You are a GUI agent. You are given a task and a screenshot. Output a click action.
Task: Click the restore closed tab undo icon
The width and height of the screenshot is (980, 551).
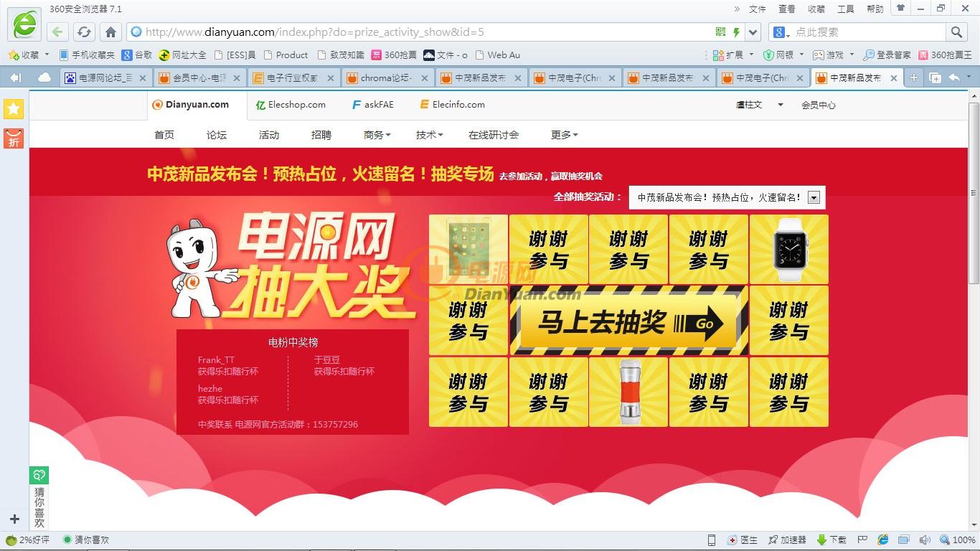click(x=954, y=77)
